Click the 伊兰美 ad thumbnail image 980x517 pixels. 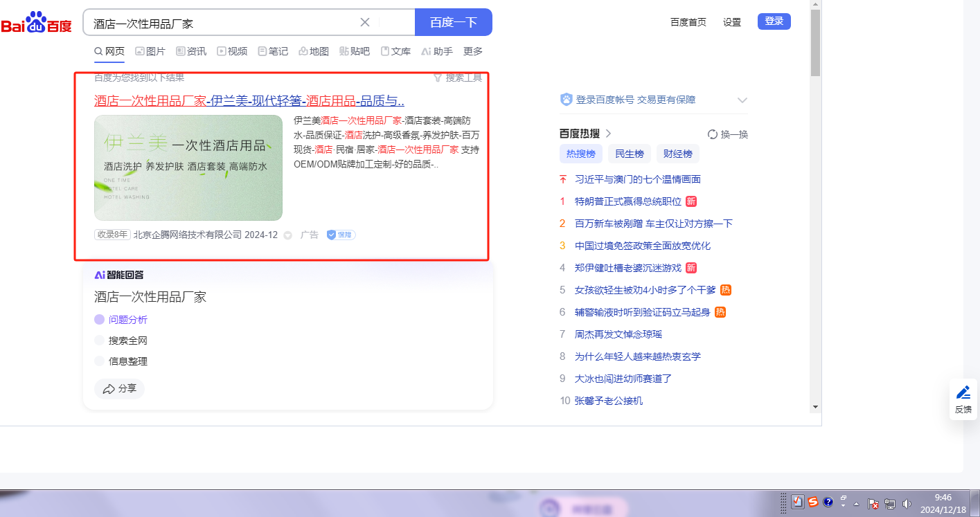point(188,167)
